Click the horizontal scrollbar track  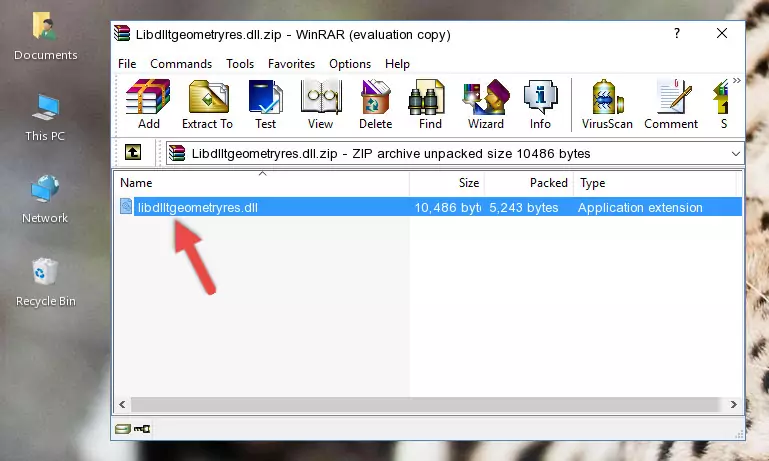[425, 405]
